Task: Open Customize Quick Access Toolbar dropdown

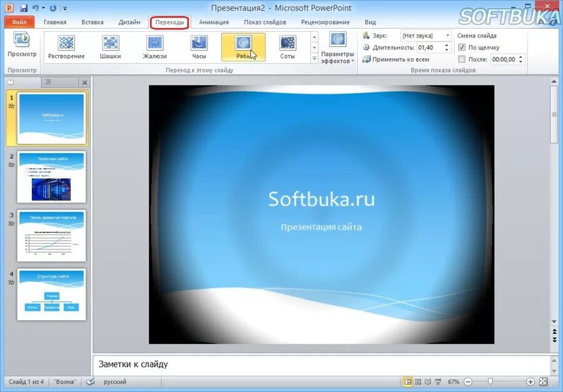Action: tap(65, 8)
